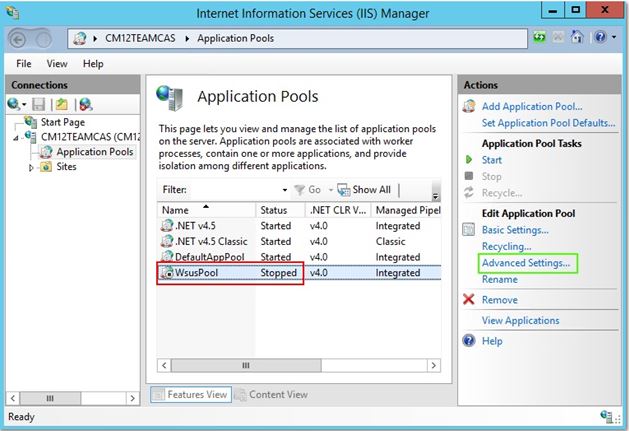The image size is (629, 431).
Task: Click Rename in Actions pane
Action: pos(499,279)
